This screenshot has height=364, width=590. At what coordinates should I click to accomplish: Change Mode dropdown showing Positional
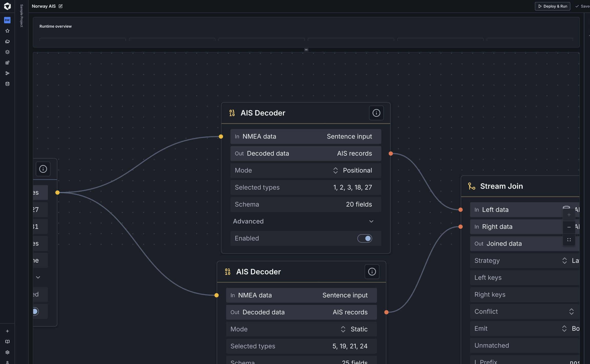tap(306, 170)
